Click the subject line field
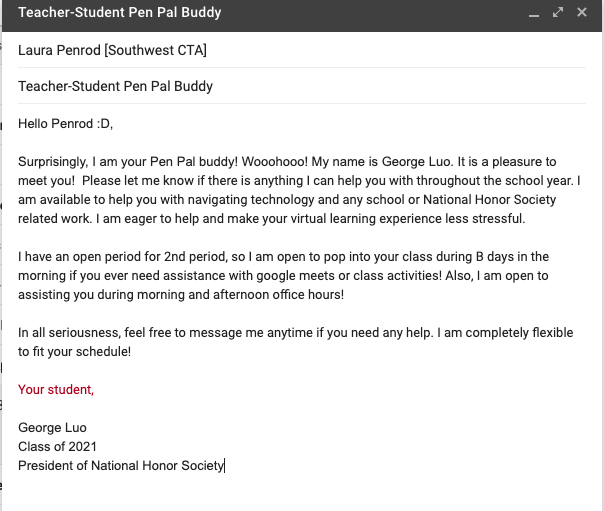Screen dimensions: 604x511 115,86
